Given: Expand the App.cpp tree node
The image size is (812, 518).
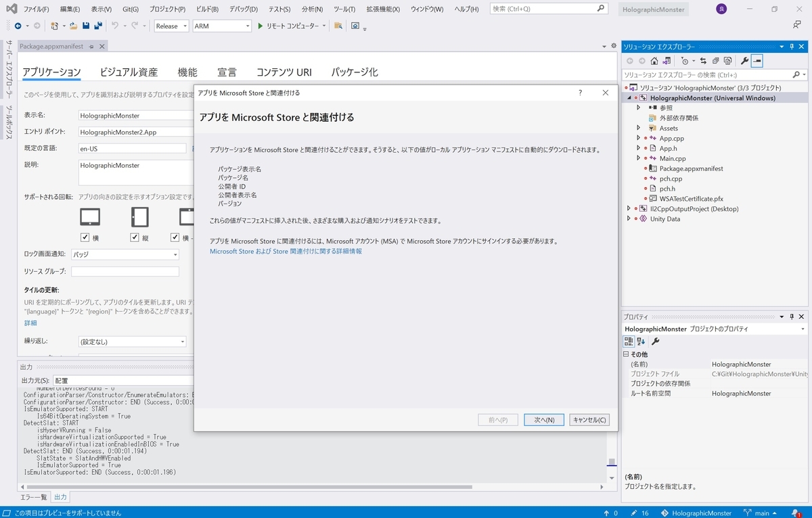Looking at the screenshot, I should click(x=638, y=138).
